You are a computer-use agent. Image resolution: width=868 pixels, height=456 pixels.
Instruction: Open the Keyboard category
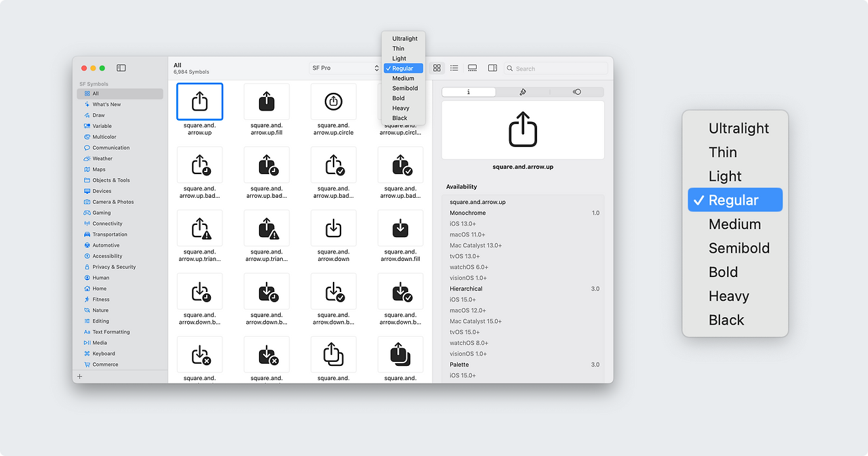coord(120,354)
